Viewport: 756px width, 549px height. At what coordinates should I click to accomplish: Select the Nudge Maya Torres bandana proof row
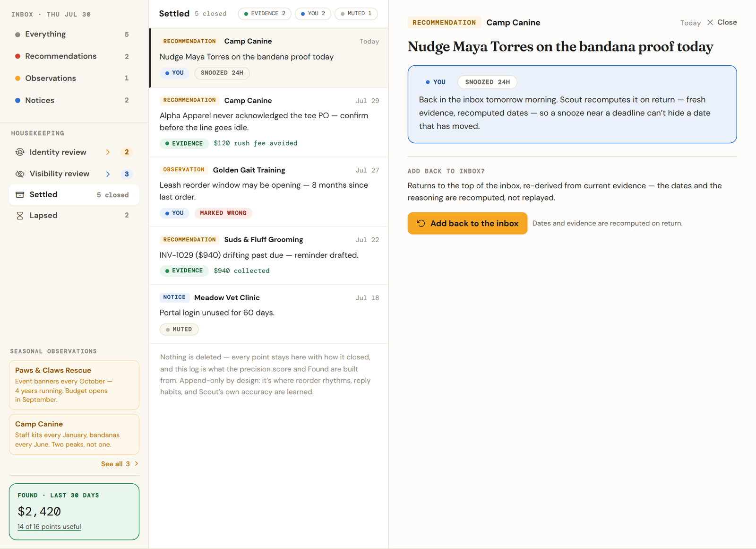[x=269, y=58]
